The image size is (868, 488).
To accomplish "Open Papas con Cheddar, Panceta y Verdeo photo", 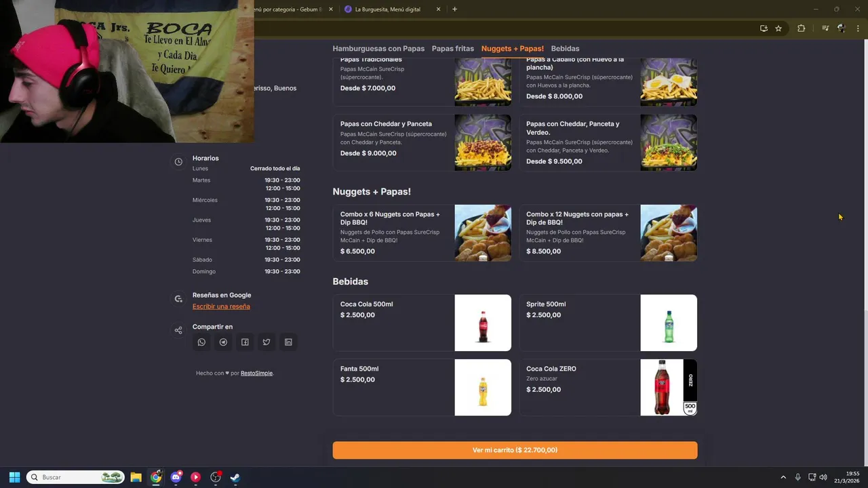I will (x=669, y=142).
